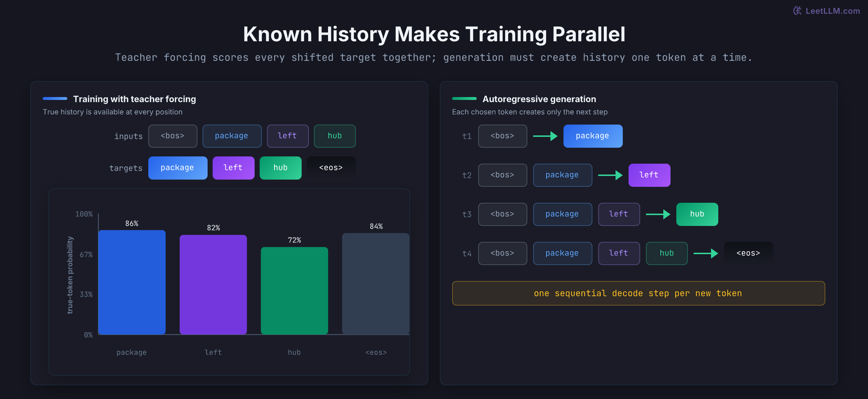Viewport: 868px width, 399px height.
Task: Click the "package" x-axis label under chart
Action: [x=132, y=352]
